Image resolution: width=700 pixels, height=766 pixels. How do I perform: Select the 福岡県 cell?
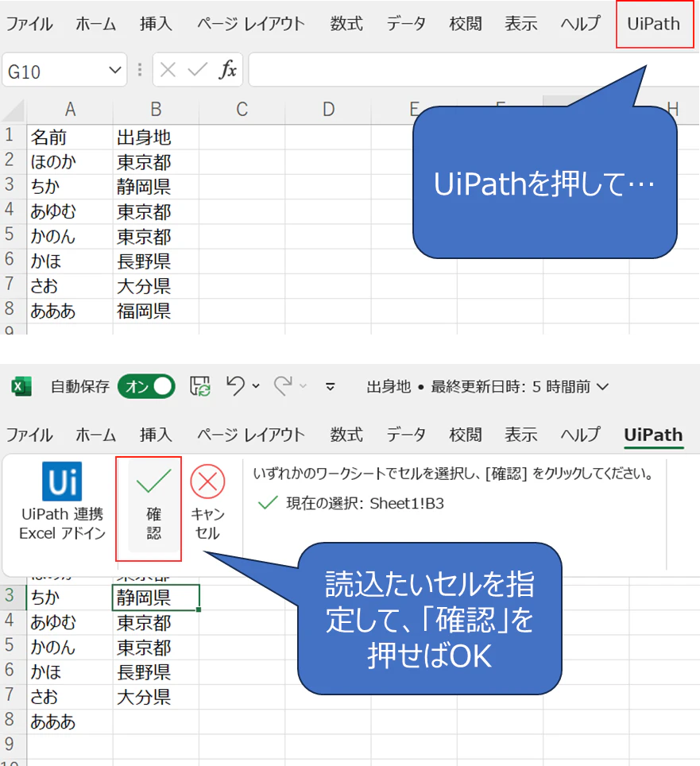[156, 311]
